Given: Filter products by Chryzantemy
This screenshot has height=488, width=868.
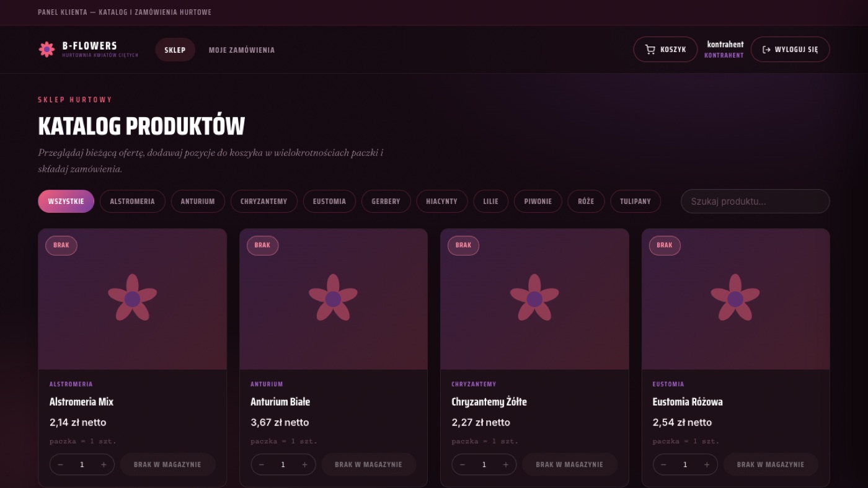Looking at the screenshot, I should [x=264, y=202].
